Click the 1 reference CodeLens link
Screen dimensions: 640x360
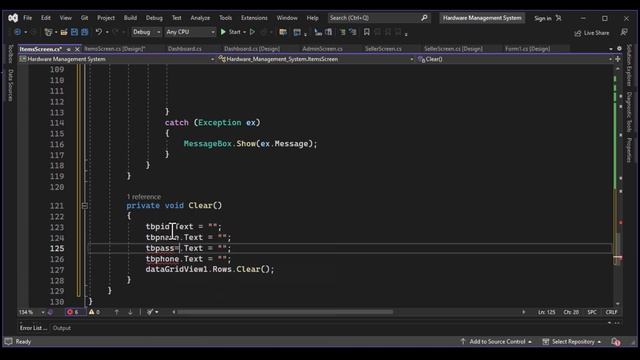tap(144, 197)
